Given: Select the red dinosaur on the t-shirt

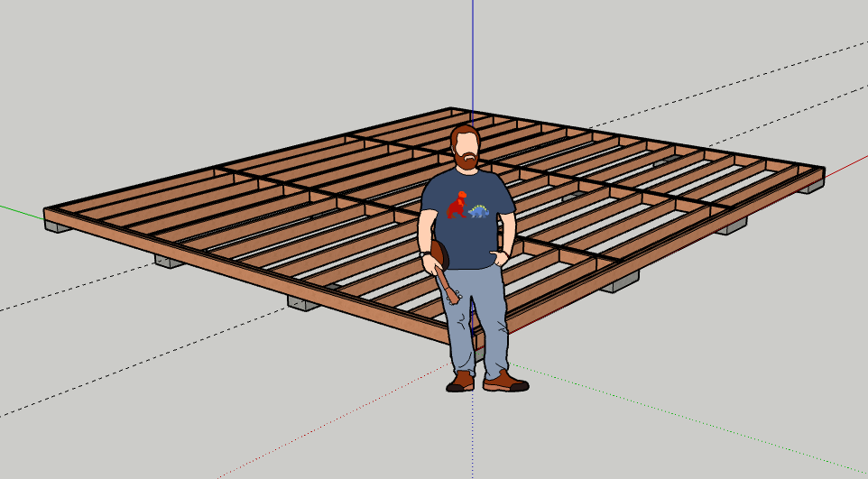Looking at the screenshot, I should [457, 205].
